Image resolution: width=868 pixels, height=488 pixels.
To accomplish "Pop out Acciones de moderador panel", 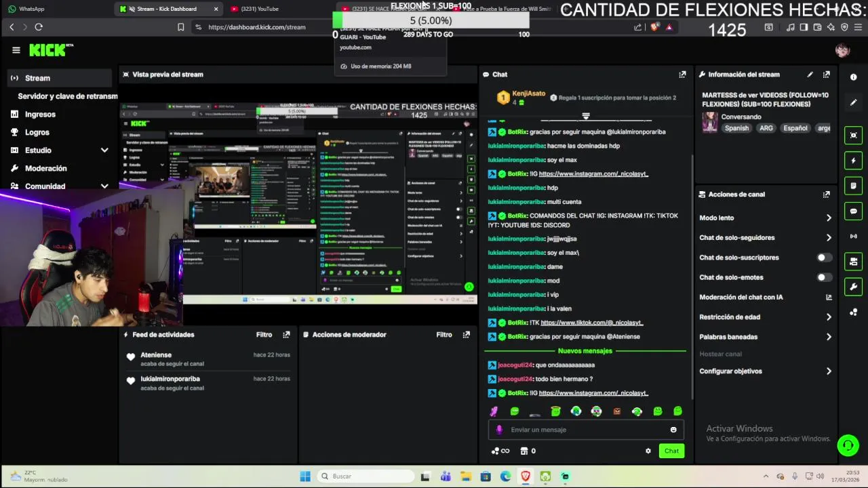I will point(466,335).
